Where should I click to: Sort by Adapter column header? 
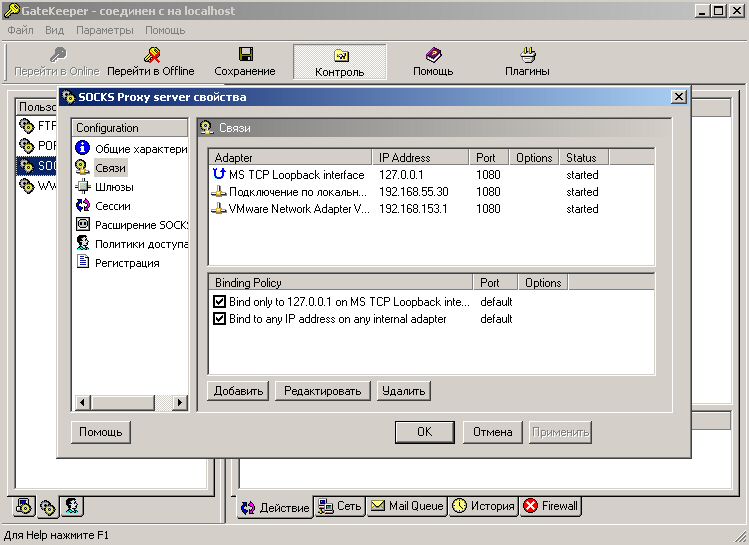pyautogui.click(x=290, y=158)
